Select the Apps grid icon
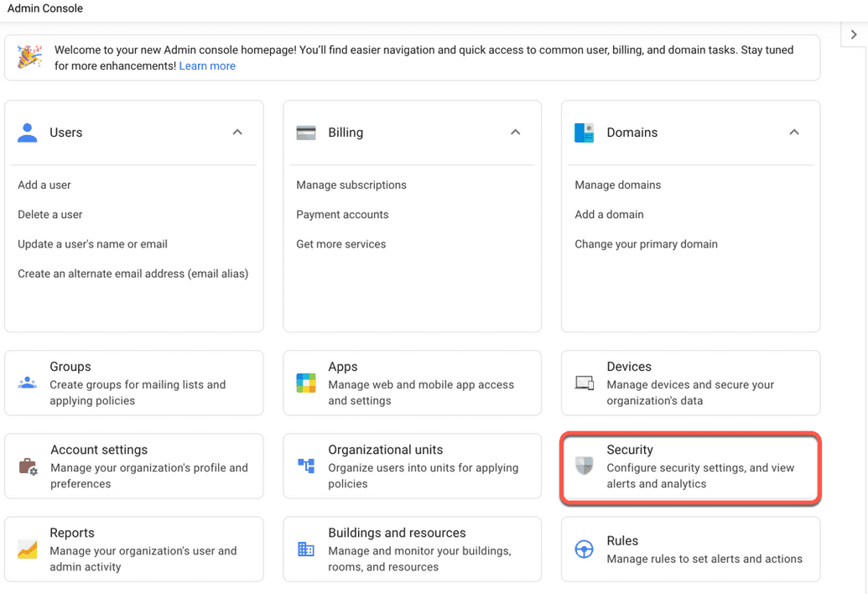Image resolution: width=868 pixels, height=594 pixels. click(307, 383)
